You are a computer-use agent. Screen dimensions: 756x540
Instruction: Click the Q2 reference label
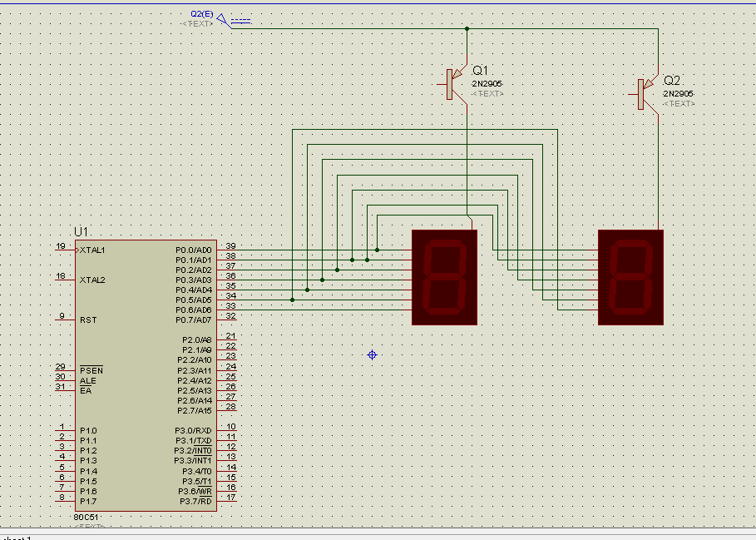pyautogui.click(x=672, y=81)
